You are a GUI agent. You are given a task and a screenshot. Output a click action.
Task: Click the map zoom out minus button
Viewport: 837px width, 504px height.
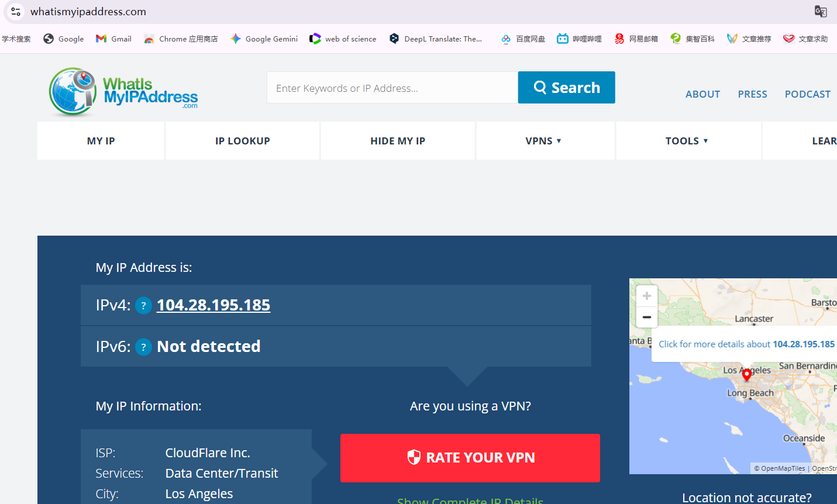(647, 317)
